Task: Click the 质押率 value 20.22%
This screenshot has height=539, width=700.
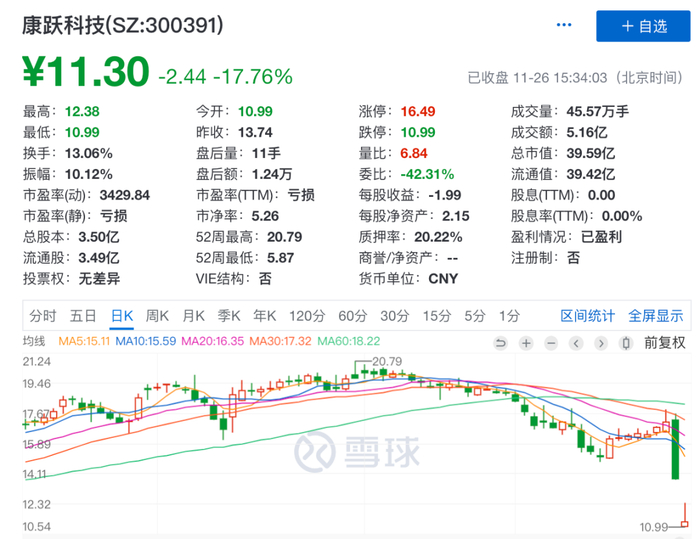Action: coord(438,238)
